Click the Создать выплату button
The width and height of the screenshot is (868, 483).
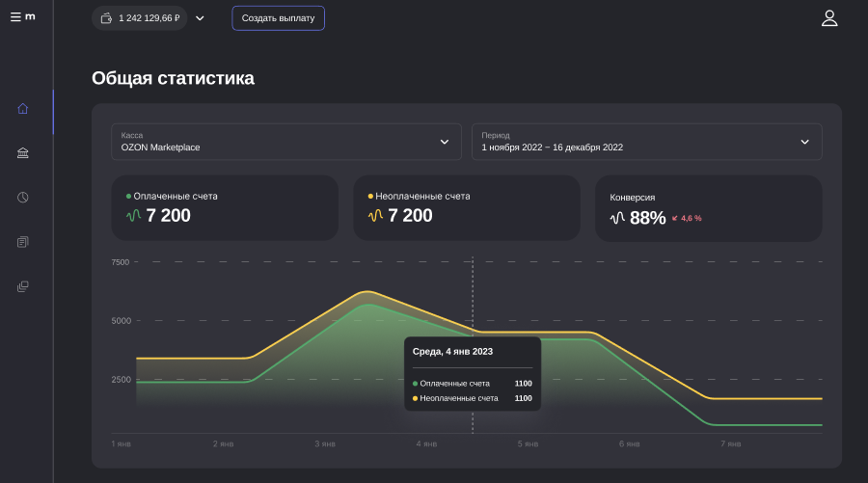pyautogui.click(x=278, y=18)
